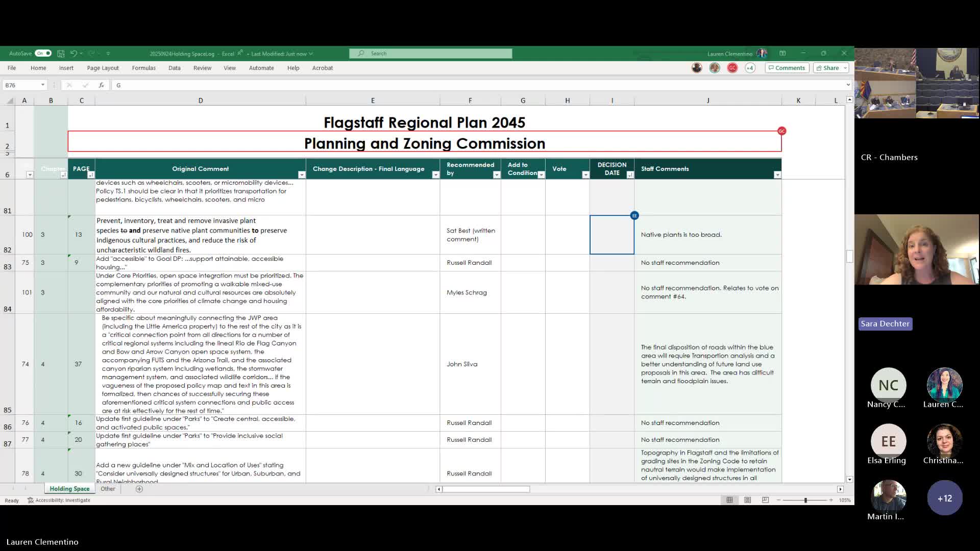Click the Save icon in title bar
Image resolution: width=980 pixels, height=551 pixels.
61,53
